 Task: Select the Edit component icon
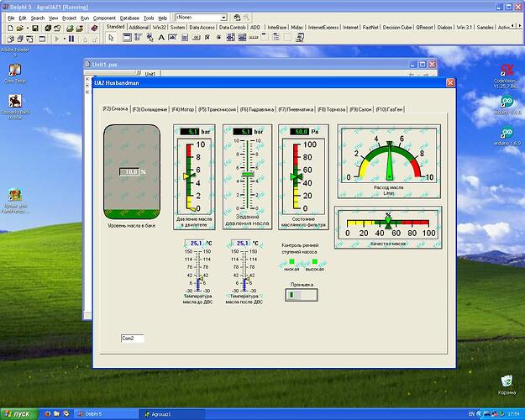click(x=172, y=38)
